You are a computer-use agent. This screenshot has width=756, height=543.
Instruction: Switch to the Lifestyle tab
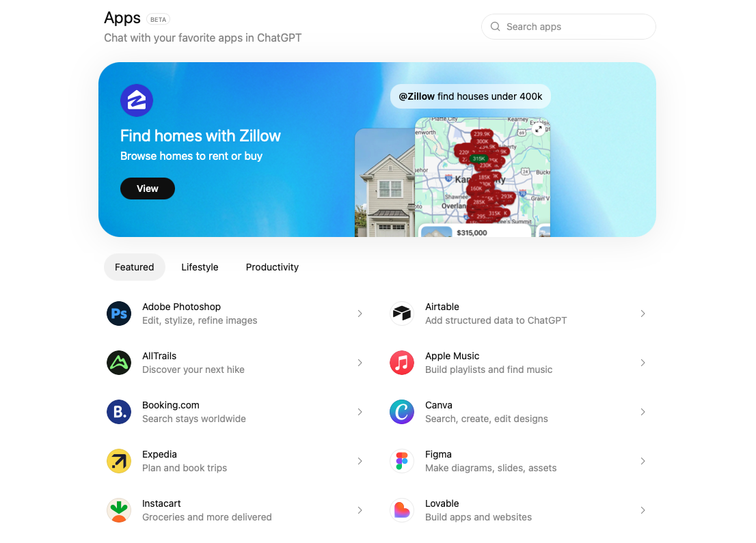point(200,267)
